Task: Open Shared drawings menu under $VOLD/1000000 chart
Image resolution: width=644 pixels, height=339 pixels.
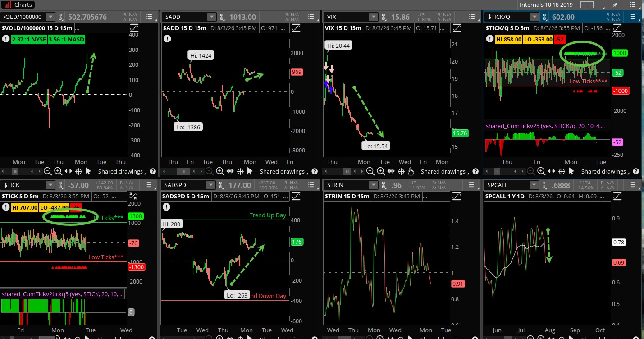Action: (123, 171)
